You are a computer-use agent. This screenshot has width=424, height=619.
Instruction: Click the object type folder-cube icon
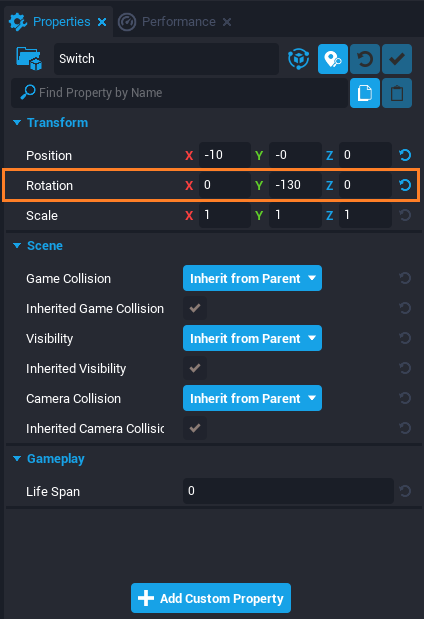click(x=29, y=59)
